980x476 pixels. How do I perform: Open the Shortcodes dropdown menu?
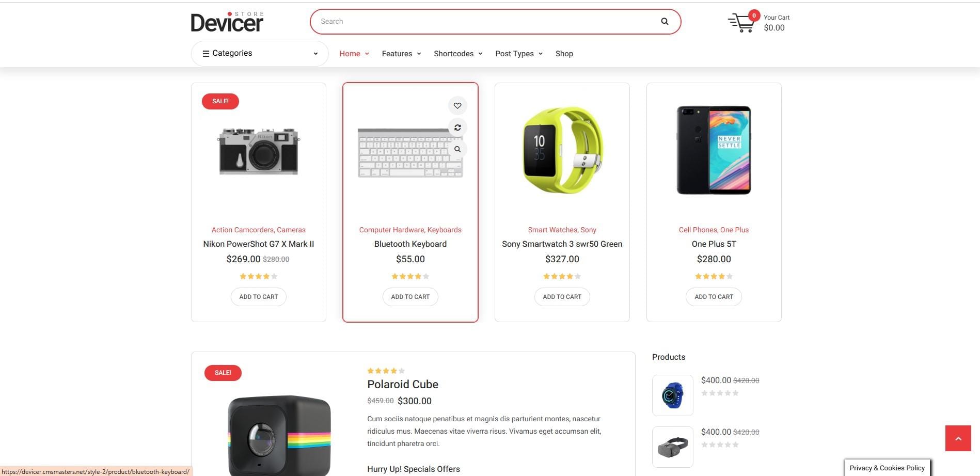pyautogui.click(x=458, y=54)
